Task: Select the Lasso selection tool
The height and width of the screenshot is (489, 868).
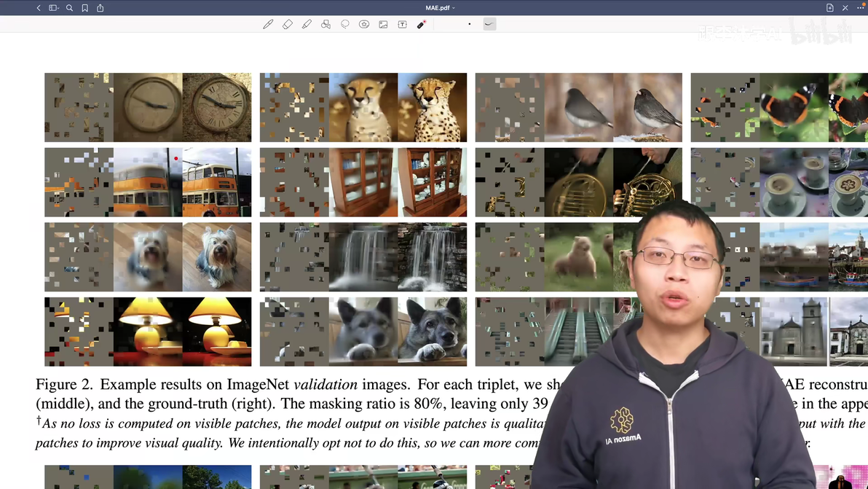Action: (x=345, y=24)
